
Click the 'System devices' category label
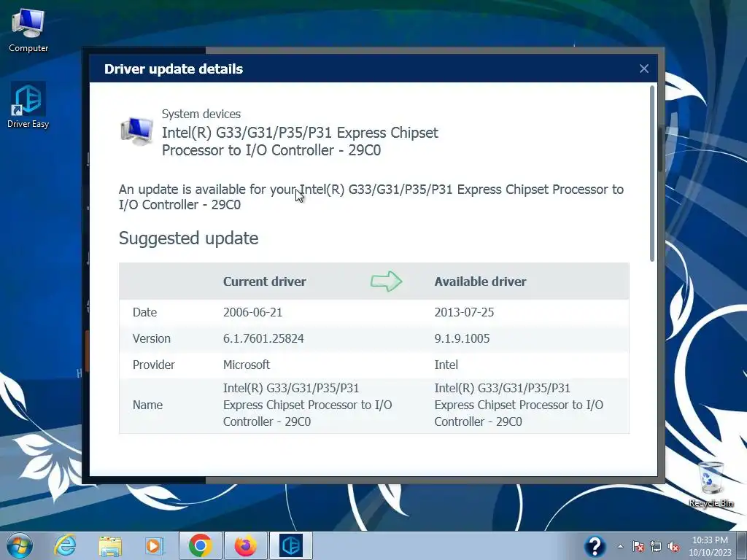201,114
